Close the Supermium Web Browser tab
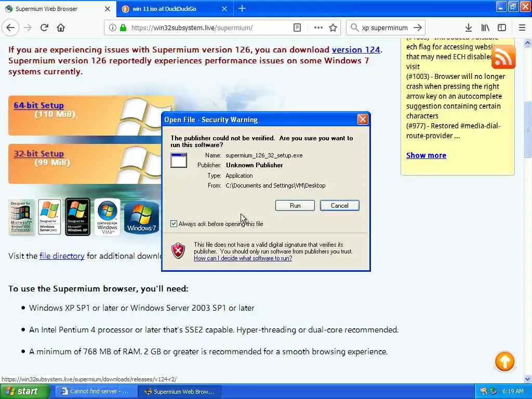 [107, 9]
